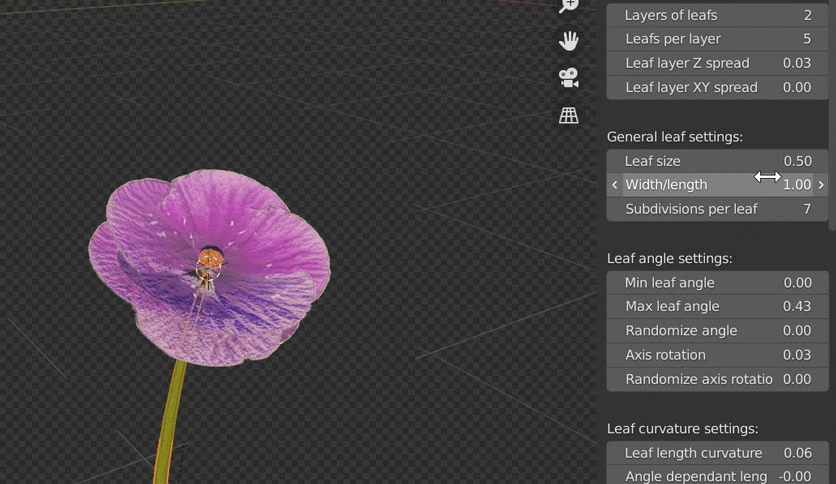Select the Axis rotation field
Viewport: 836px width, 484px height.
(x=717, y=355)
